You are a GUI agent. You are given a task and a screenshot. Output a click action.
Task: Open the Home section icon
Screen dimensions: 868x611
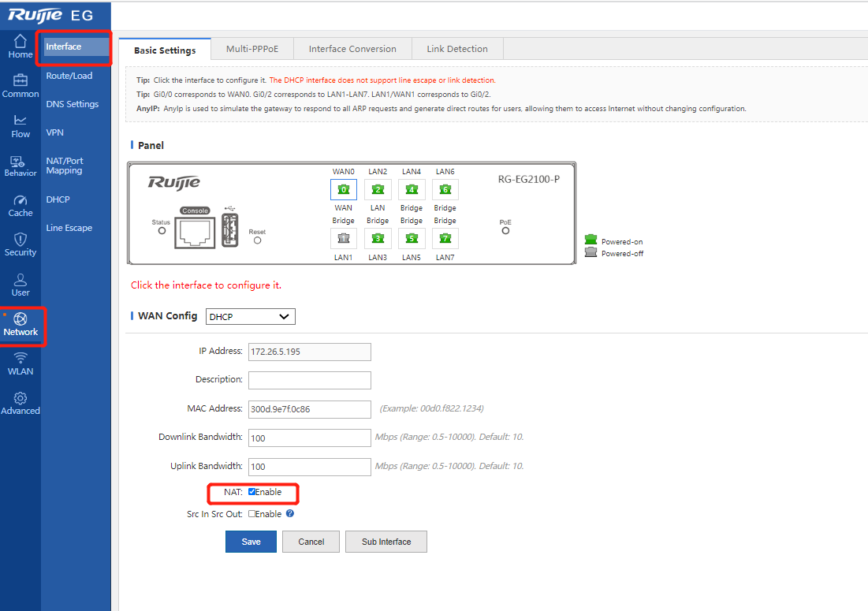[20, 42]
